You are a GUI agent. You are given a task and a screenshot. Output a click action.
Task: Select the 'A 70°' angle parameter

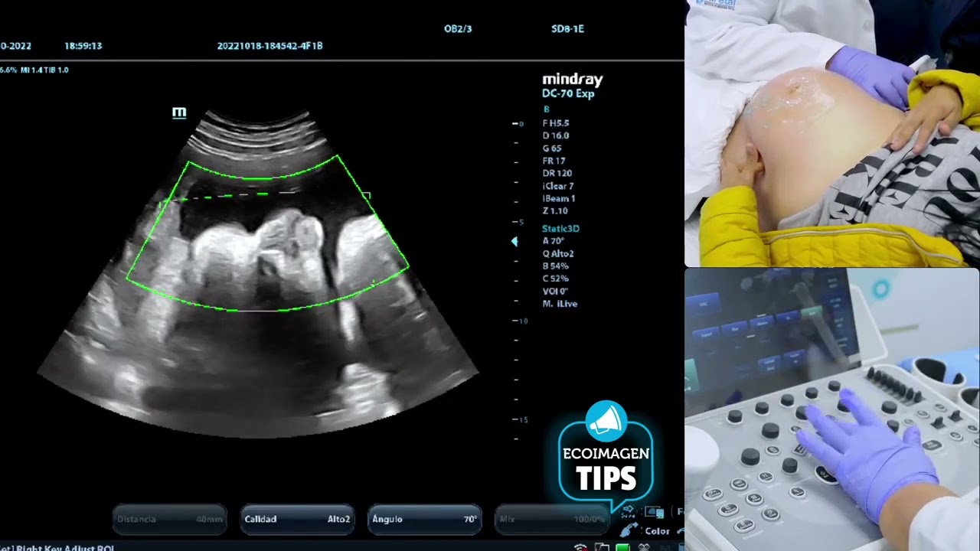click(554, 241)
